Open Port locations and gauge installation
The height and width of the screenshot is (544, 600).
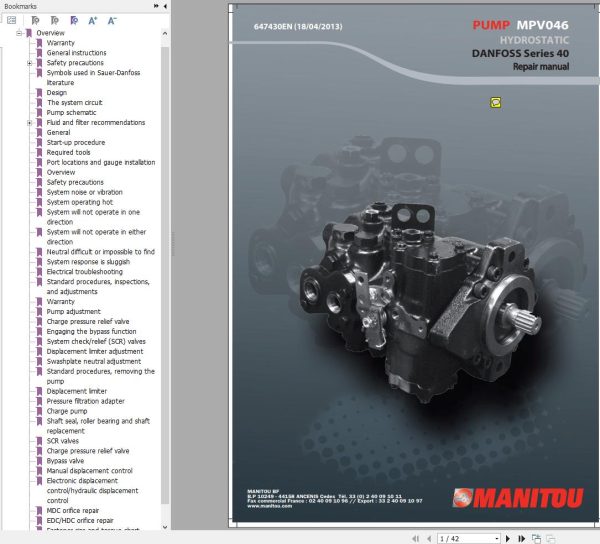(x=101, y=162)
